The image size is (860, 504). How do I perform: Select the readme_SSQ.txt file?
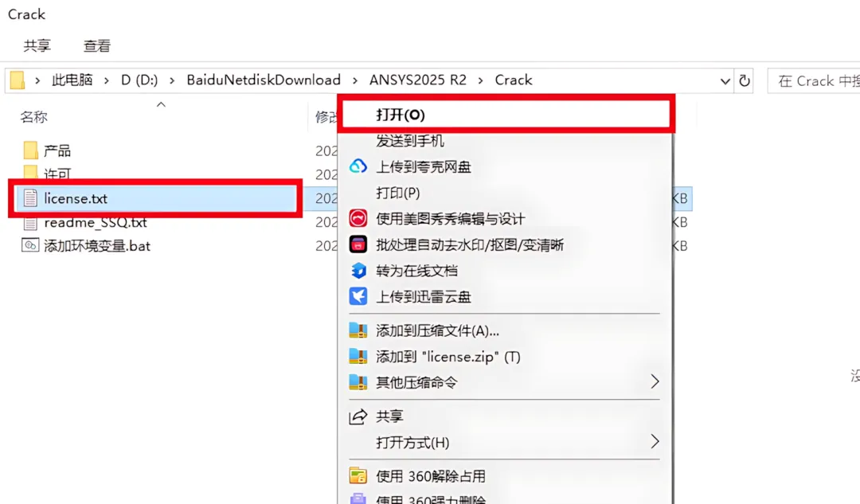click(96, 222)
